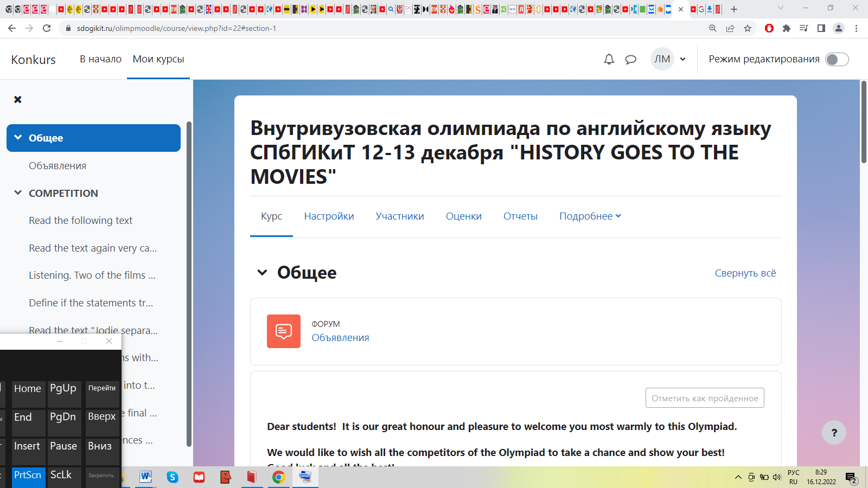Screen dimensions: 868x488
Task: Open Объявления in the course index
Action: tap(58, 166)
